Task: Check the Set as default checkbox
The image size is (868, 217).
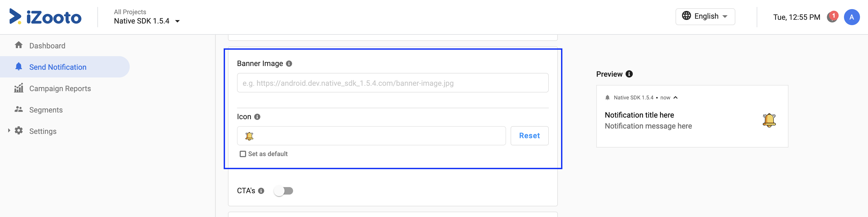Action: 243,154
